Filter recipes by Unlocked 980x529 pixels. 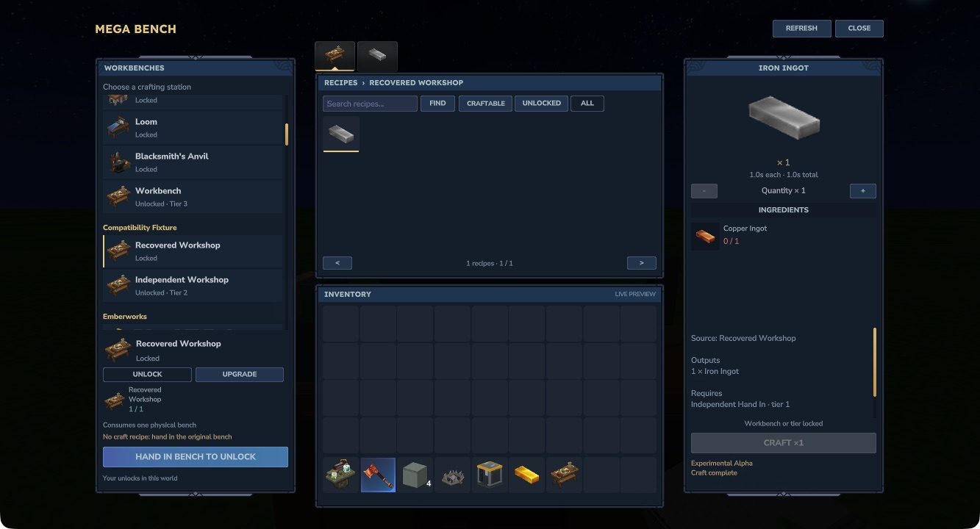click(x=542, y=104)
